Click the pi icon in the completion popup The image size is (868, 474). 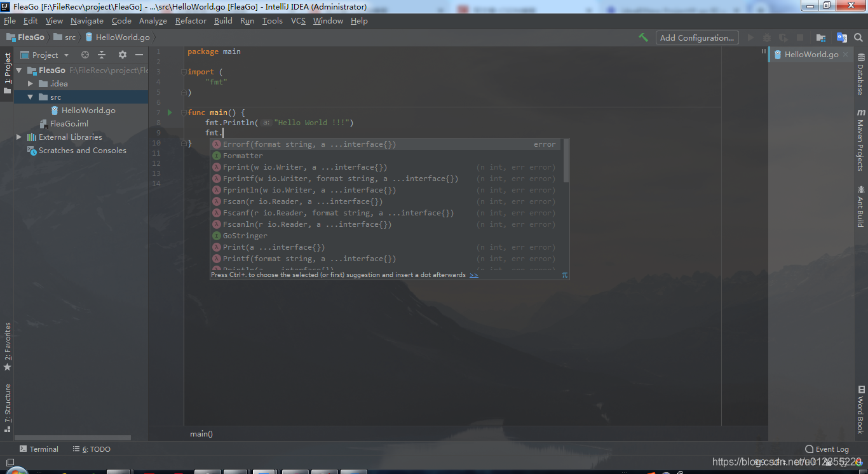(564, 275)
